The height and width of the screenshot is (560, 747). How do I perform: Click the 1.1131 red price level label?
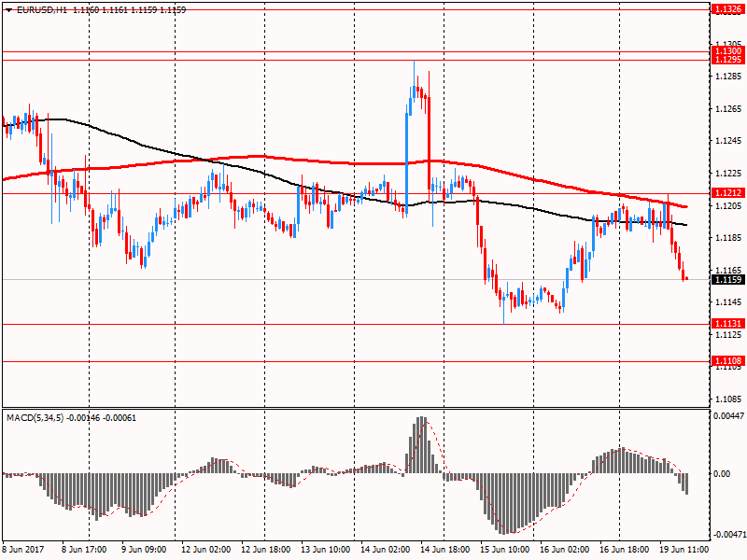(x=728, y=324)
